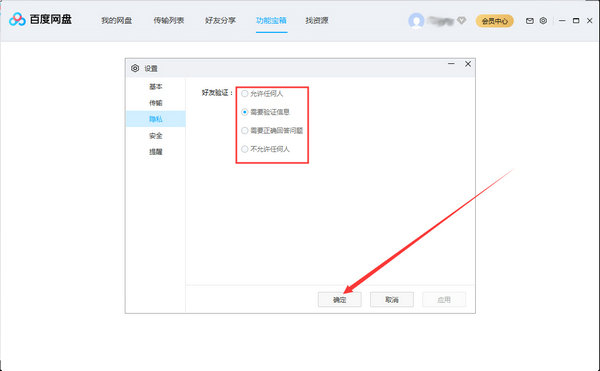Click the 取消 button
The image size is (600, 371).
click(x=392, y=299)
